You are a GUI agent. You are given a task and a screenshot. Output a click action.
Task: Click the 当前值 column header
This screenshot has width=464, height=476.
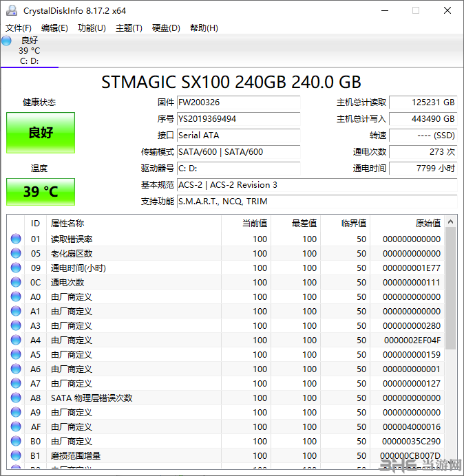point(246,224)
